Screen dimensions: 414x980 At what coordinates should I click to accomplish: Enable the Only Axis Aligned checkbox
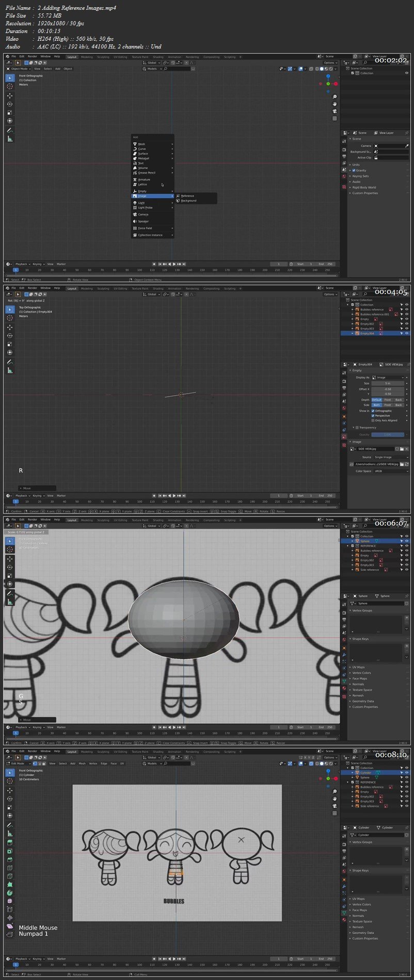tap(373, 420)
